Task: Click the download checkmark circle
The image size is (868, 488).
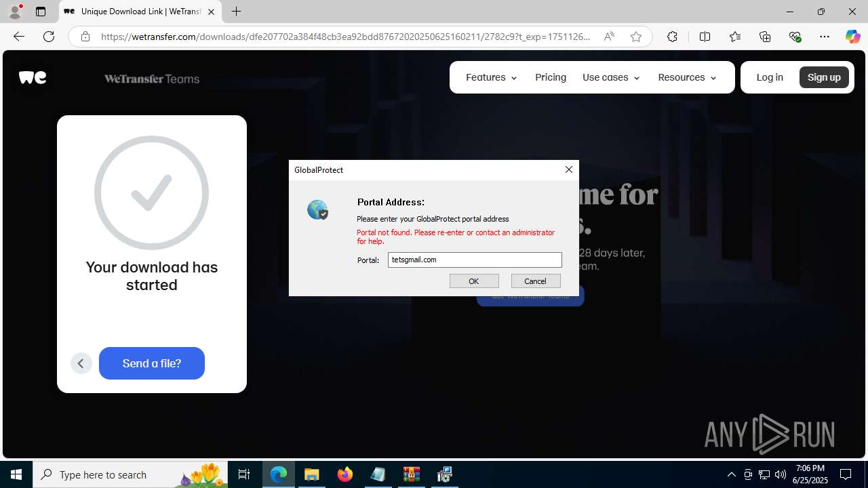Action: [152, 192]
